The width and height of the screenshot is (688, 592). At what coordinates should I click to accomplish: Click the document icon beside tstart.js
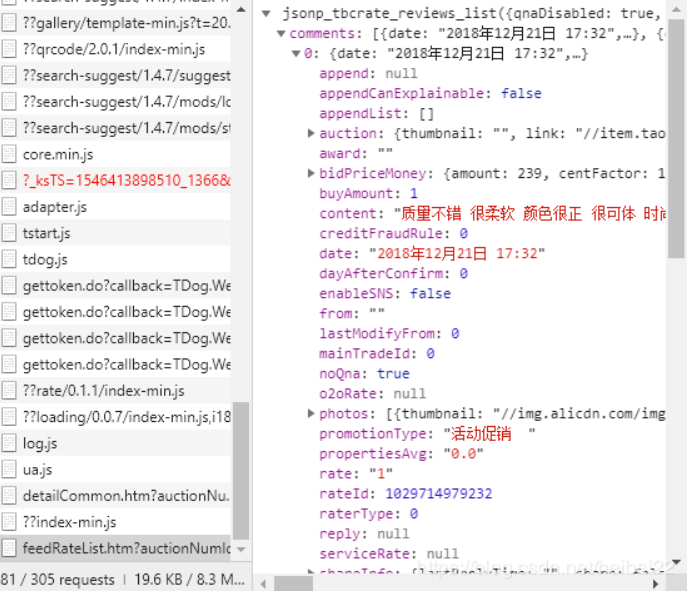coord(10,233)
